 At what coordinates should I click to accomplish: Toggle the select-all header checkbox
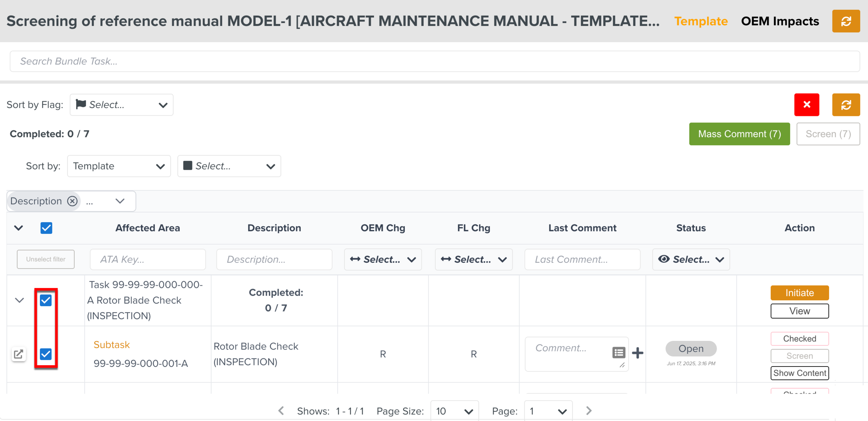tap(46, 228)
